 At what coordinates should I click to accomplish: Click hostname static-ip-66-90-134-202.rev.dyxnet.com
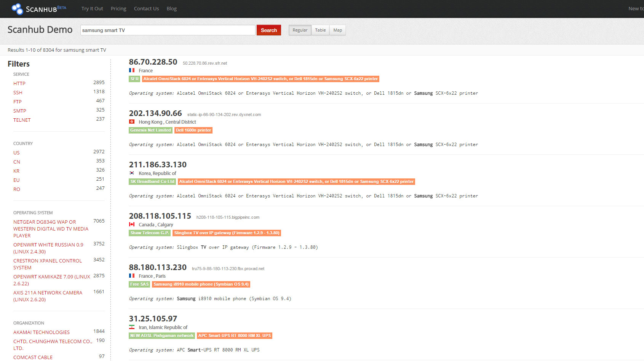coord(224,115)
